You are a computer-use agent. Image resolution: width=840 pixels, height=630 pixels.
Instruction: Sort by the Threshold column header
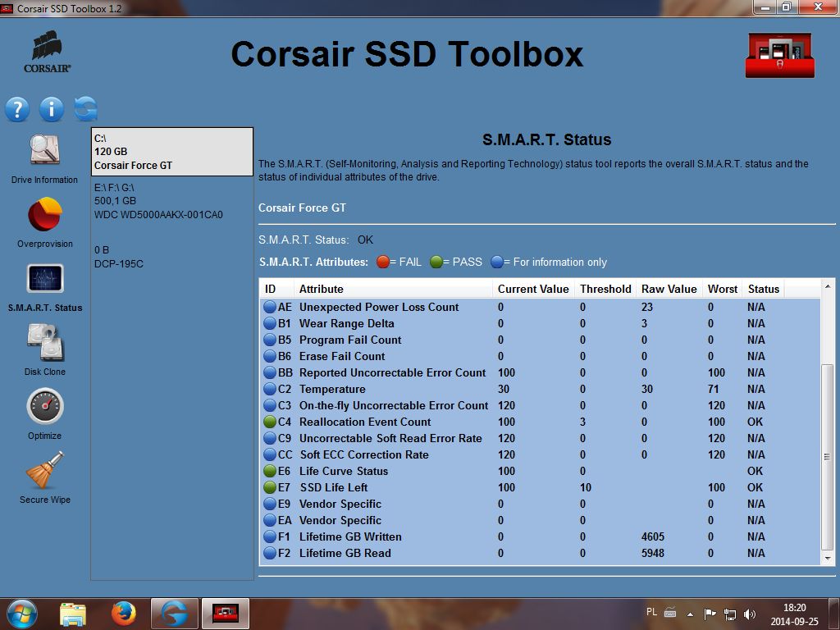point(605,289)
